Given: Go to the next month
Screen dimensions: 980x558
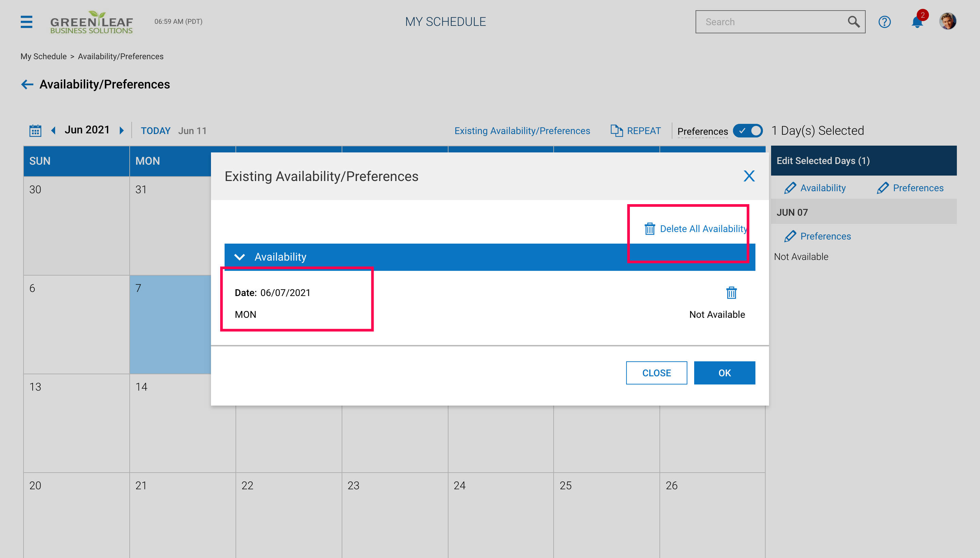Looking at the screenshot, I should pos(122,131).
